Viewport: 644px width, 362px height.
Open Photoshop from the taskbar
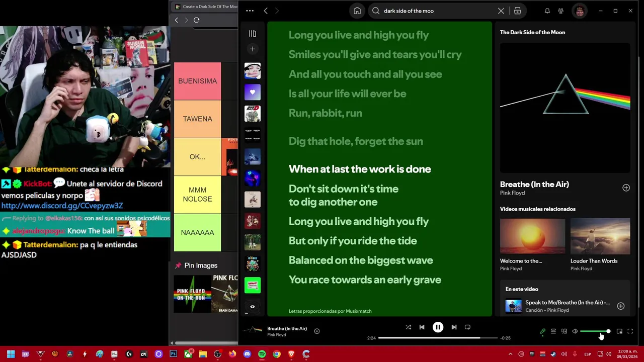pyautogui.click(x=173, y=354)
